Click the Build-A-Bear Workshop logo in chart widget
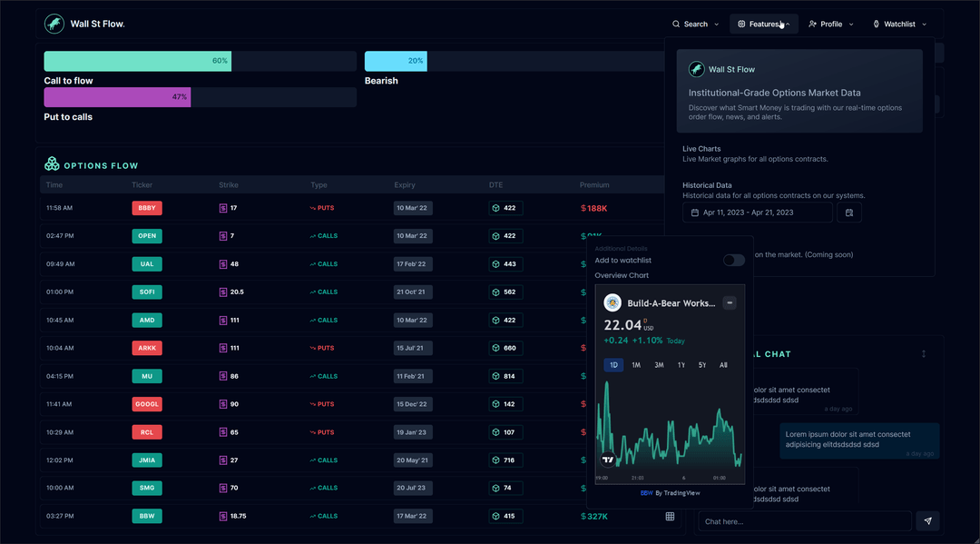The width and height of the screenshot is (980, 544). pyautogui.click(x=612, y=302)
